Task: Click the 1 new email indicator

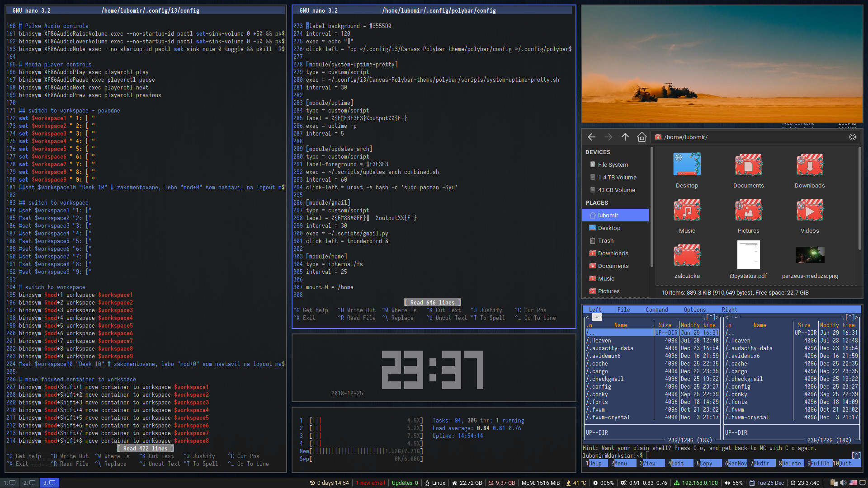Action: click(370, 483)
